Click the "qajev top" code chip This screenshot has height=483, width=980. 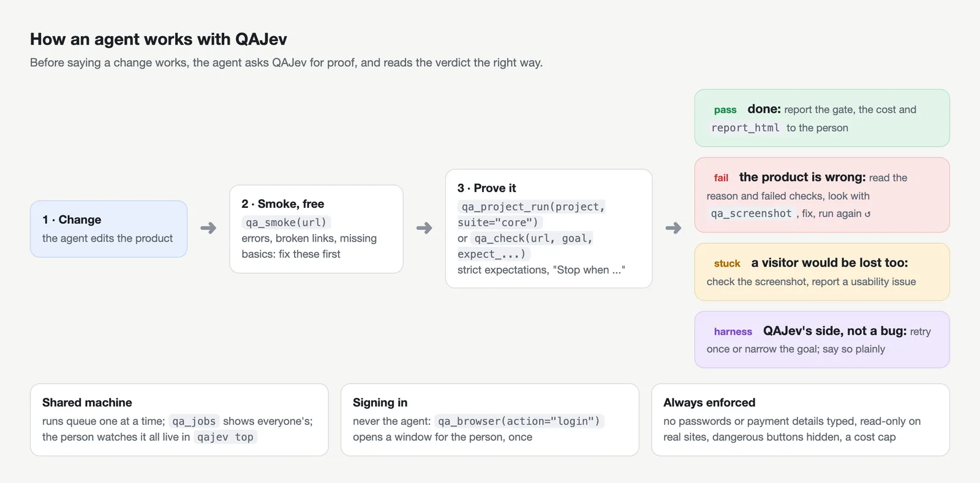click(x=225, y=437)
